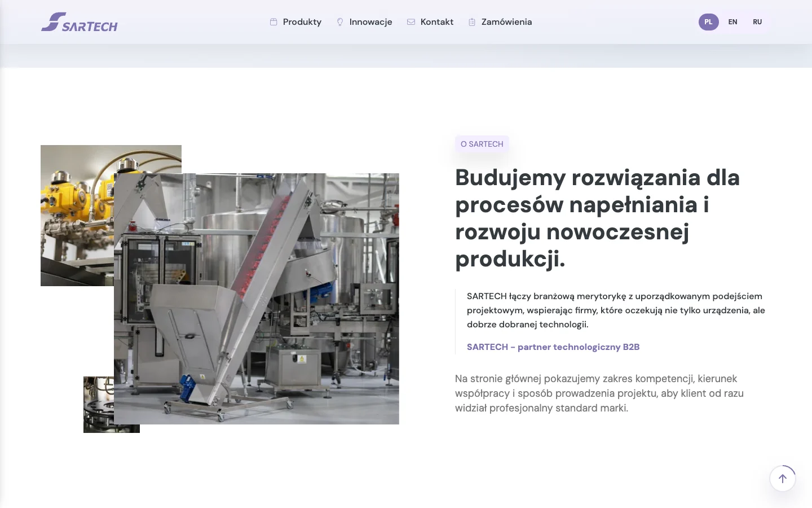Click the heading 'Budujemy rozwiązania dla procesów napełniania'

point(598,218)
